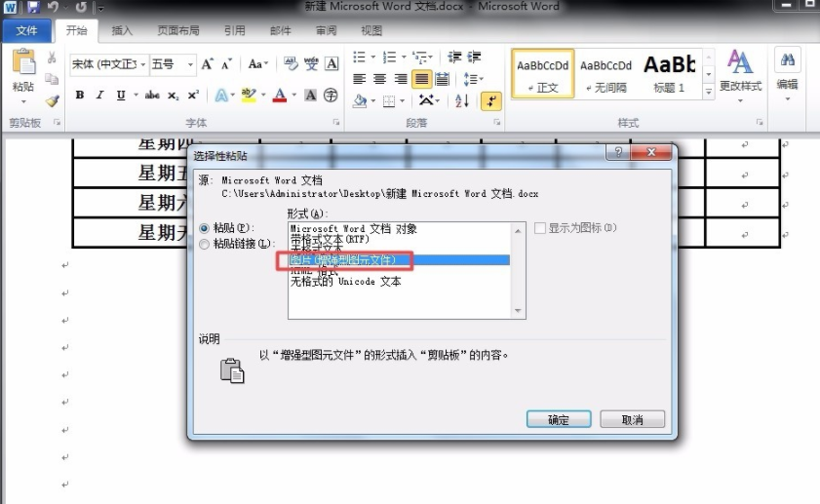Select unformatted Unicode text format
Image resolution: width=820 pixels, height=504 pixels.
(346, 282)
